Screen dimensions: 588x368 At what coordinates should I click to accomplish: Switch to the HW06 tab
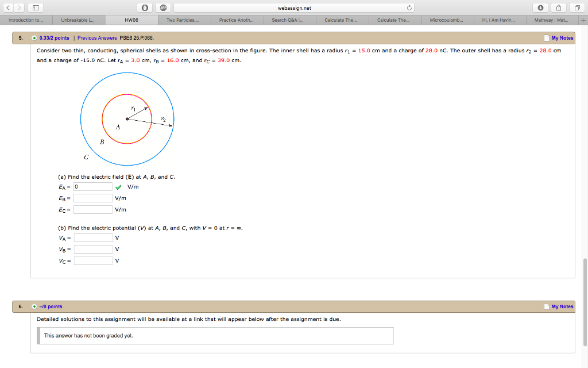coord(131,20)
